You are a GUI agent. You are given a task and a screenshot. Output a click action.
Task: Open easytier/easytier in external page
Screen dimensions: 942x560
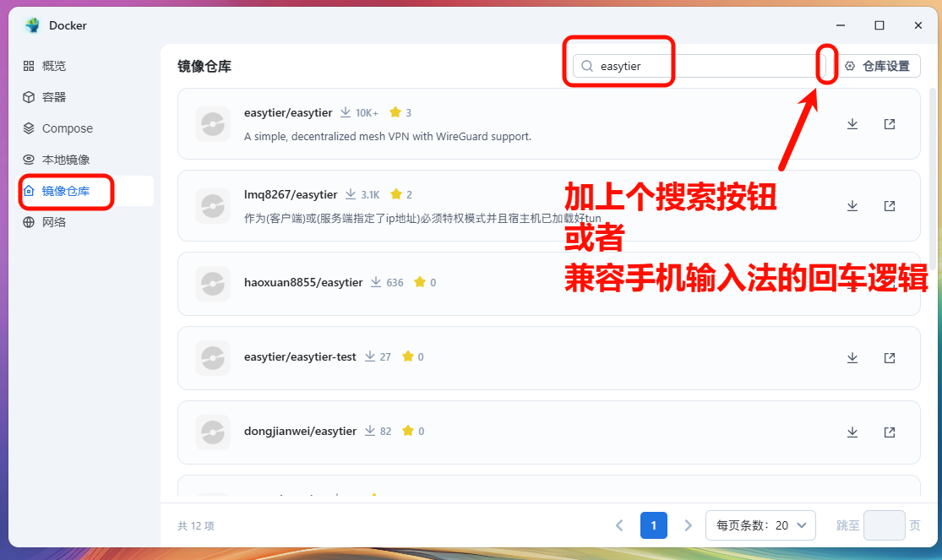(x=890, y=124)
